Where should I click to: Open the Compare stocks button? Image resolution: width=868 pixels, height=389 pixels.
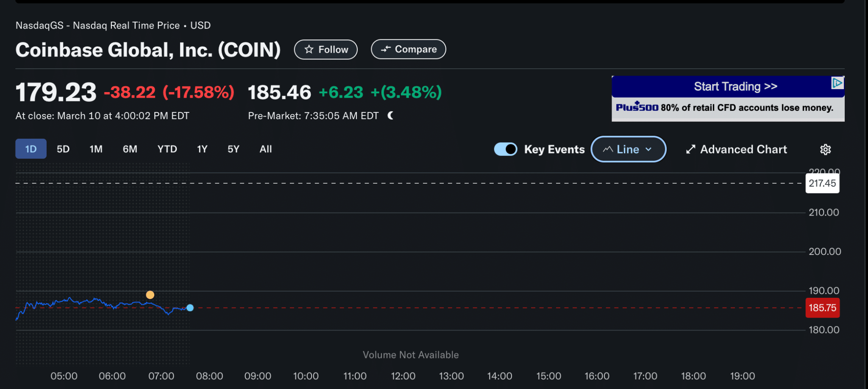(408, 49)
